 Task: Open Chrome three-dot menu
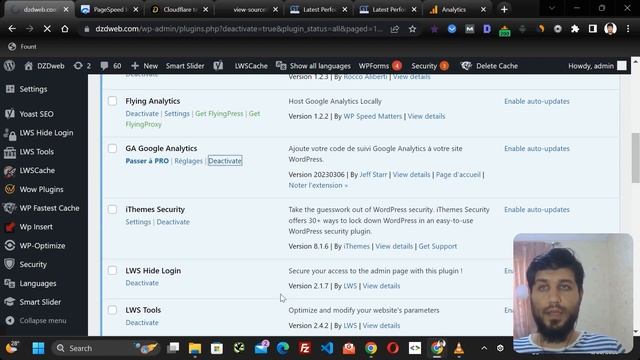[x=628, y=29]
